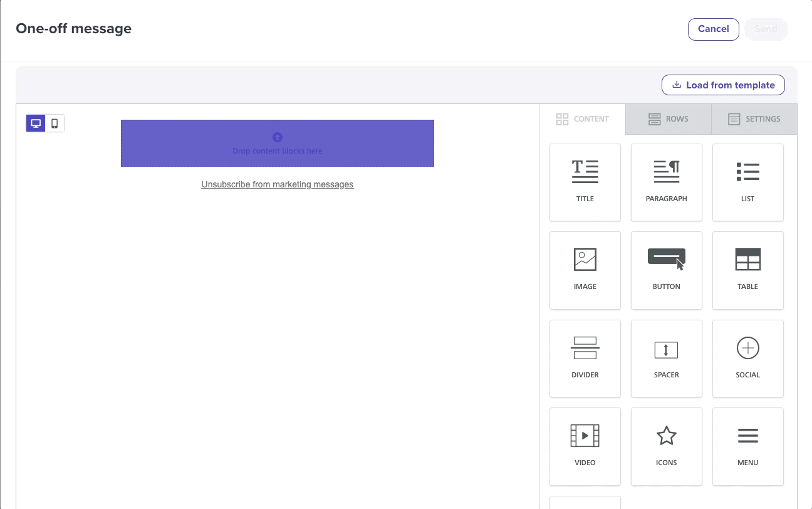Pick the Button content block

point(666,270)
